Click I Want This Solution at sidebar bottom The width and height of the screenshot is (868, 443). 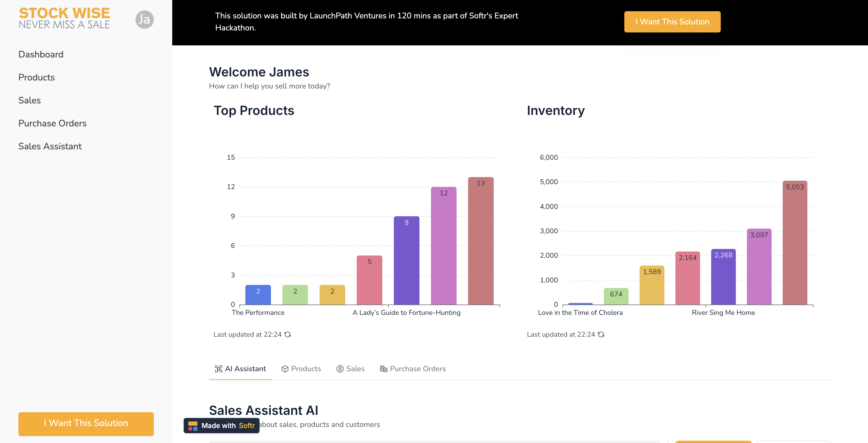pyautogui.click(x=86, y=423)
